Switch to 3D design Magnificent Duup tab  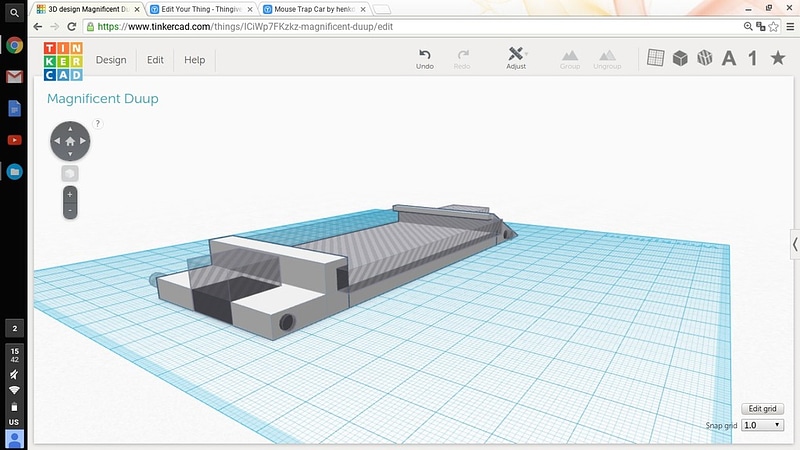(x=87, y=9)
